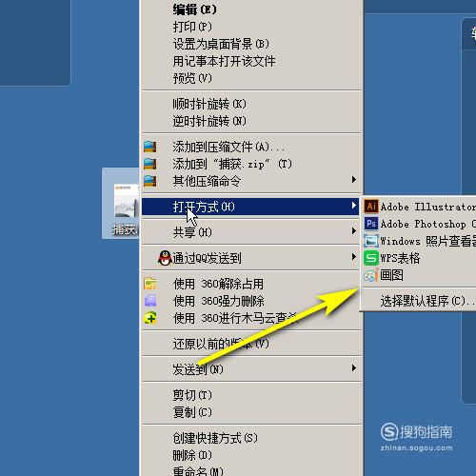Click 添加到压缩文件(A) archive icon
The width and height of the screenshot is (476, 476).
point(149,147)
